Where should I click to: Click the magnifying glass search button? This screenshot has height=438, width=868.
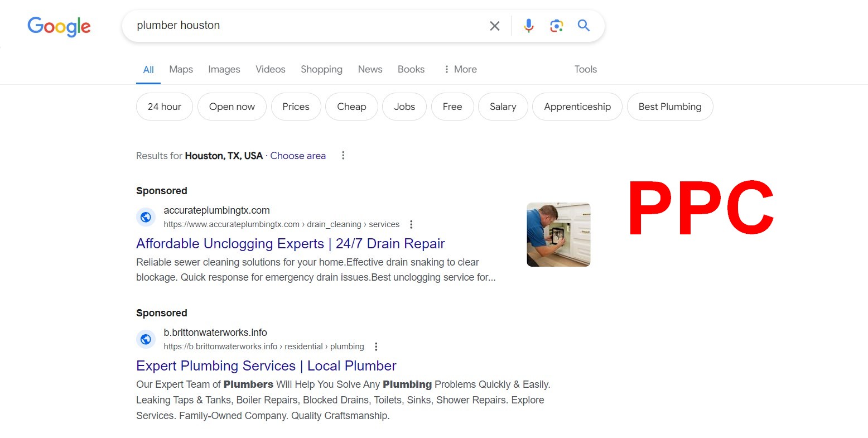point(584,26)
